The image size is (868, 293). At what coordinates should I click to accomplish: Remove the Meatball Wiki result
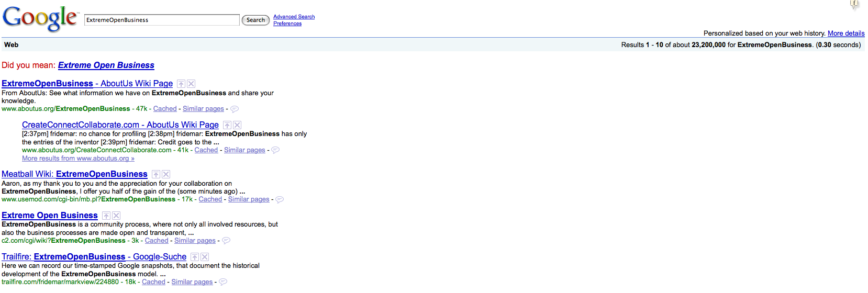166,174
